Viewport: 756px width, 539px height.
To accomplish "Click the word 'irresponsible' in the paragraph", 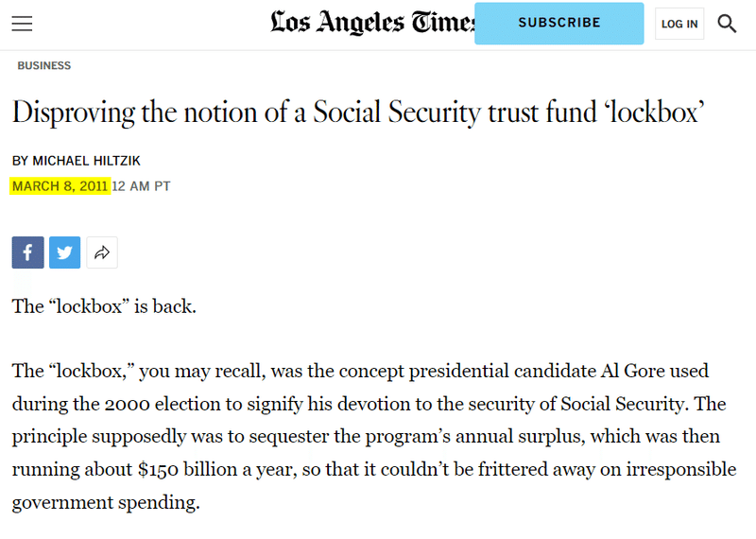I will [680, 470].
